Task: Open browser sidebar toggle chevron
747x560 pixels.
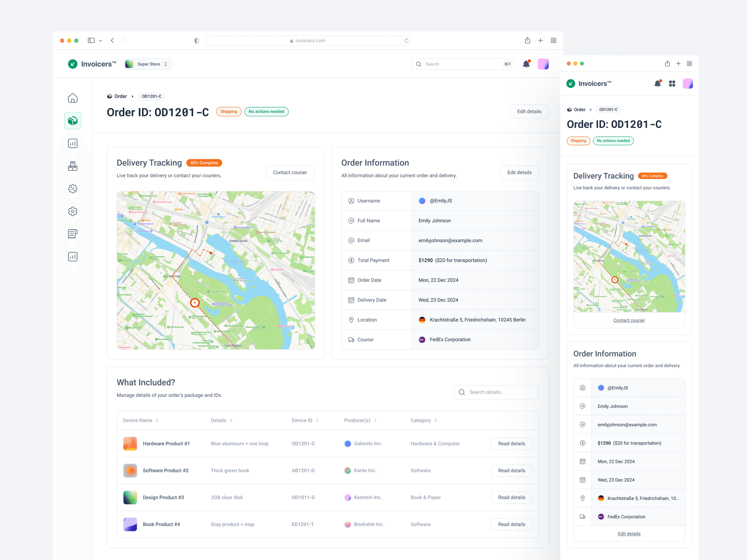Action: pyautogui.click(x=100, y=41)
